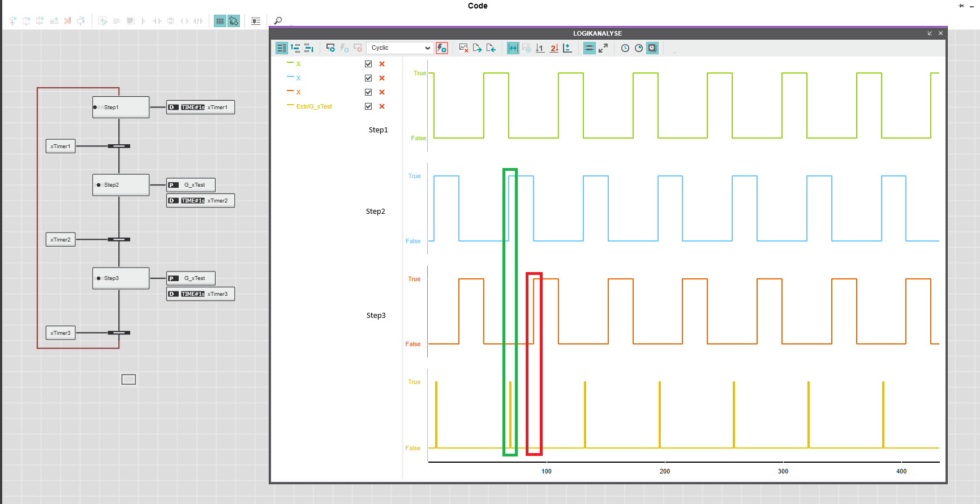Select the Step2 block in the SFC diagram
This screenshot has width=980, height=504.
(x=121, y=185)
